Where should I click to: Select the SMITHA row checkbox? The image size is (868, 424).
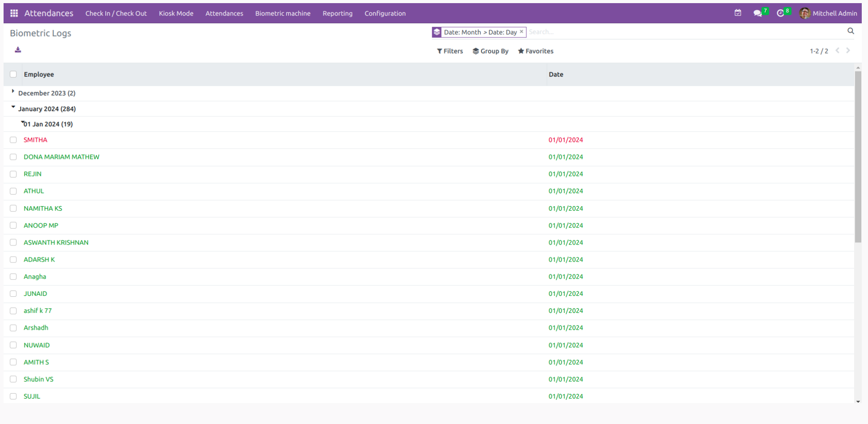pos(13,140)
